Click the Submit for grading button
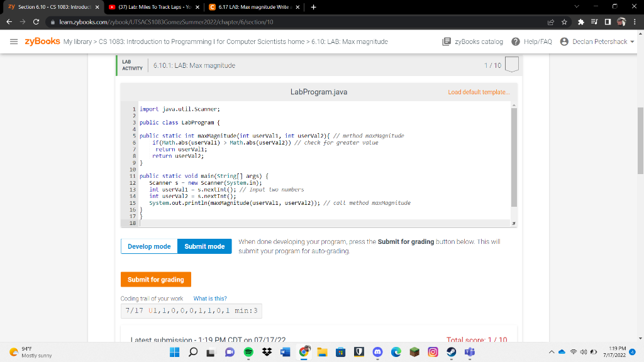The width and height of the screenshot is (644, 362). click(x=156, y=280)
